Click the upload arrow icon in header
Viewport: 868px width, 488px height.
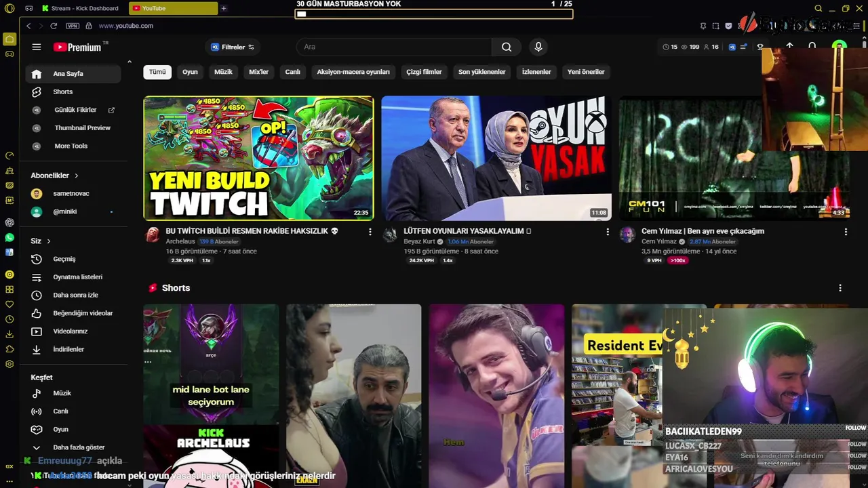(790, 46)
